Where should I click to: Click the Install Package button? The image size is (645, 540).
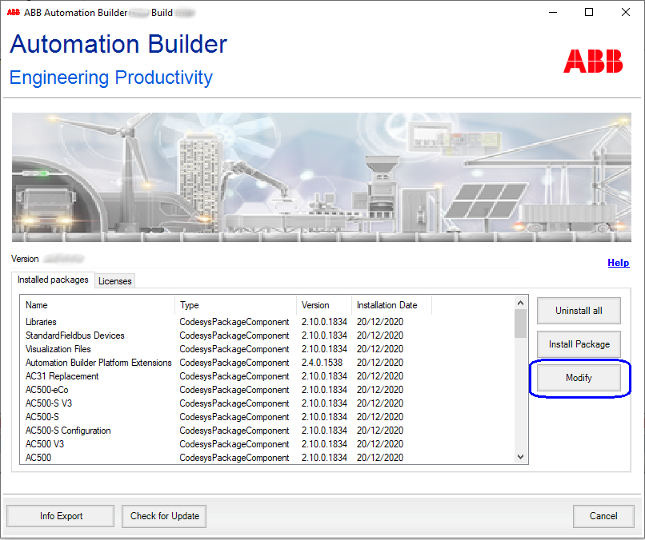click(579, 344)
